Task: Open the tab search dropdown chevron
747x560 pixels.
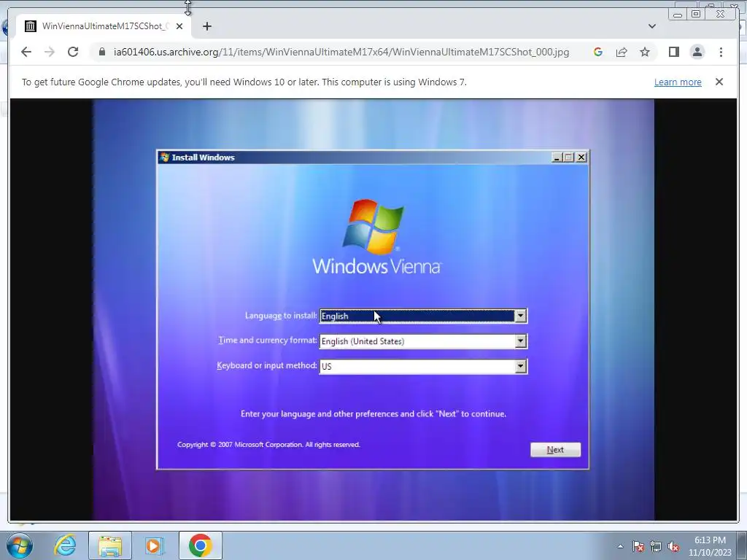Action: pyautogui.click(x=651, y=26)
